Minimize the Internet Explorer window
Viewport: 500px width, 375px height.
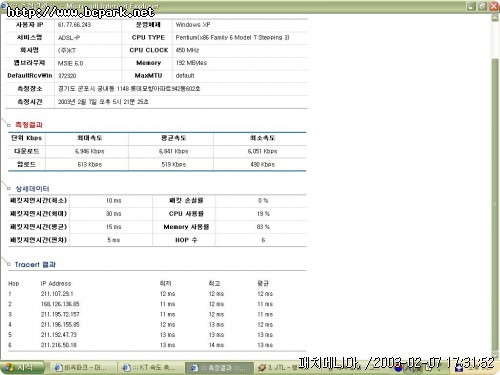(471, 6)
